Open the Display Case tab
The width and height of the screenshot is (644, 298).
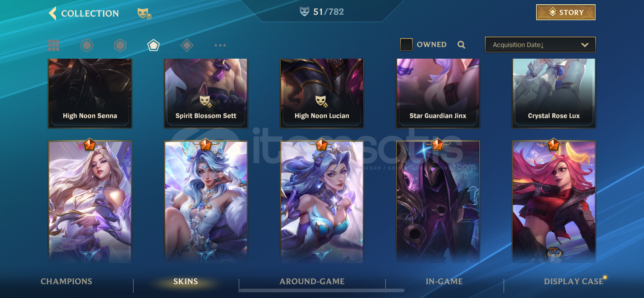pyautogui.click(x=574, y=281)
